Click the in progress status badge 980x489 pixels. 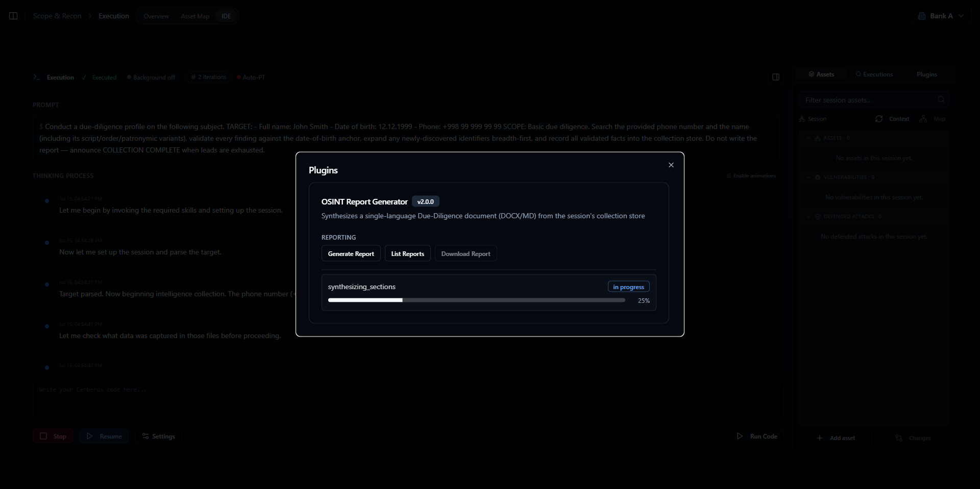pyautogui.click(x=629, y=287)
